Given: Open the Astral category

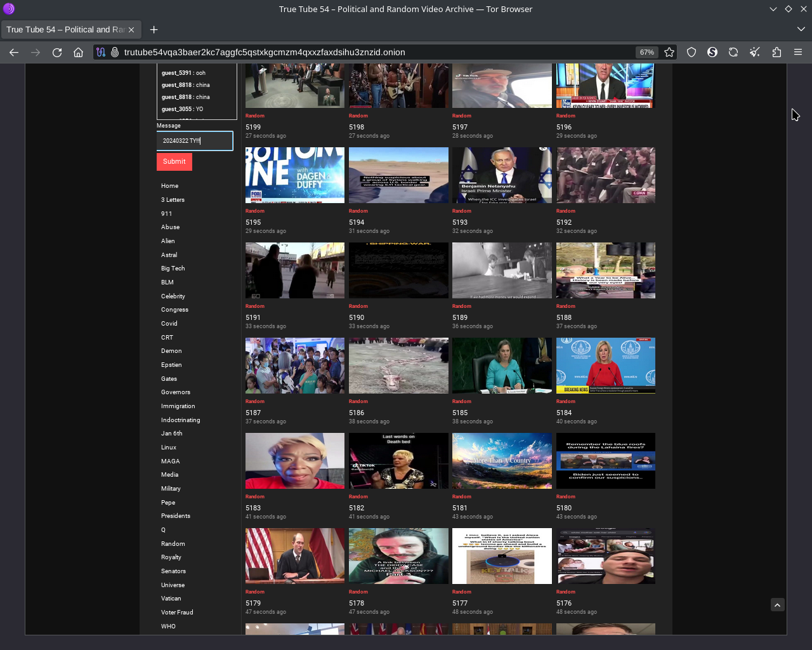Looking at the screenshot, I should point(169,255).
